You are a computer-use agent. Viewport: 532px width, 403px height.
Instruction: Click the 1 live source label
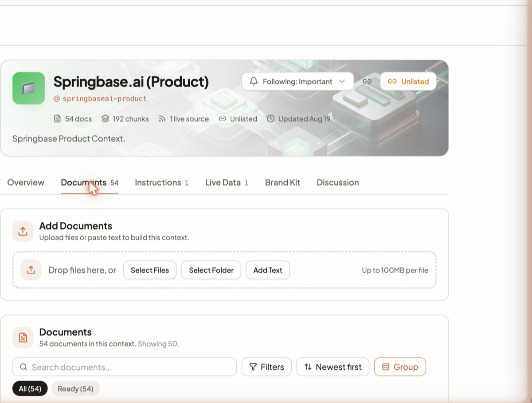click(189, 119)
